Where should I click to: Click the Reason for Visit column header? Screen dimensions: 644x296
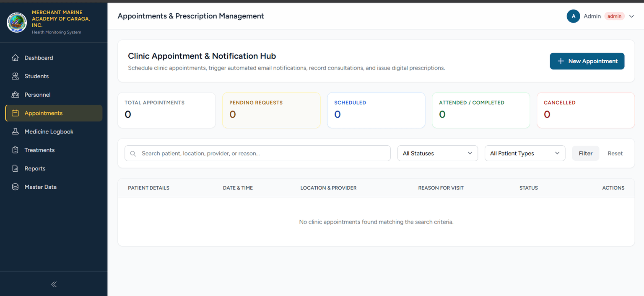coord(441,188)
